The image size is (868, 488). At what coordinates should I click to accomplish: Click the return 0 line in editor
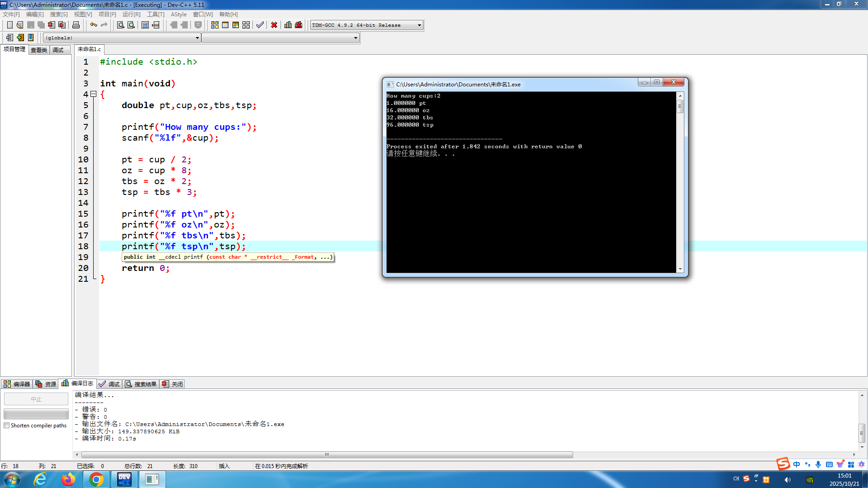(145, 268)
